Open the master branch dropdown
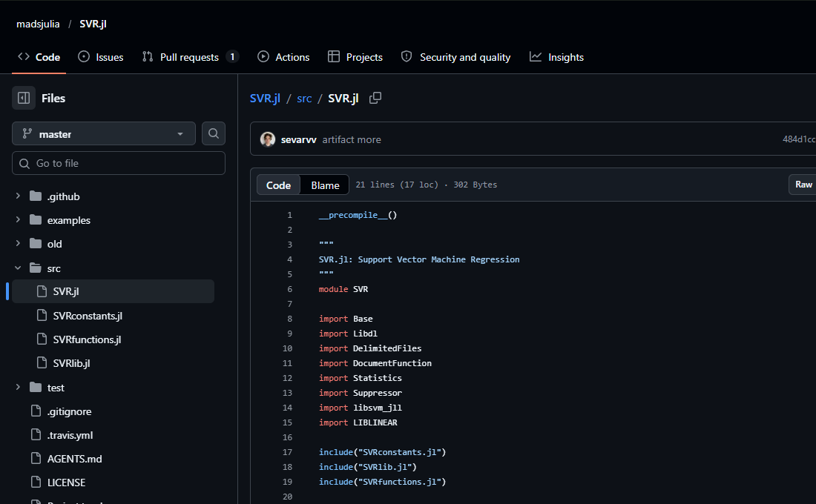Screen dimensions: 816x504 pyautogui.click(x=104, y=133)
